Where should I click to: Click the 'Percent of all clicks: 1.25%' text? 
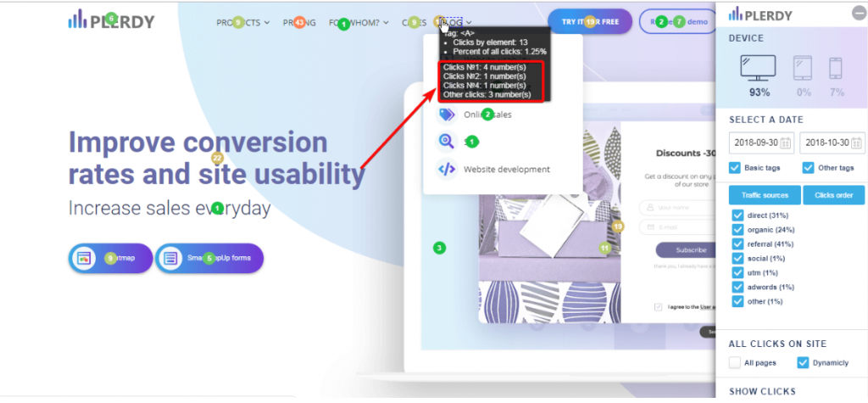coord(500,51)
